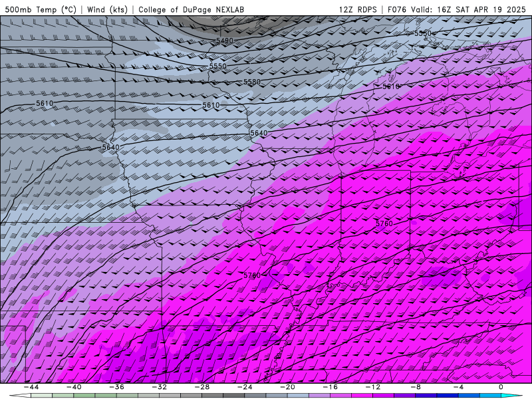Click the 5580 height contour label
Viewport: 532px width, 399px height.
[x=252, y=82]
